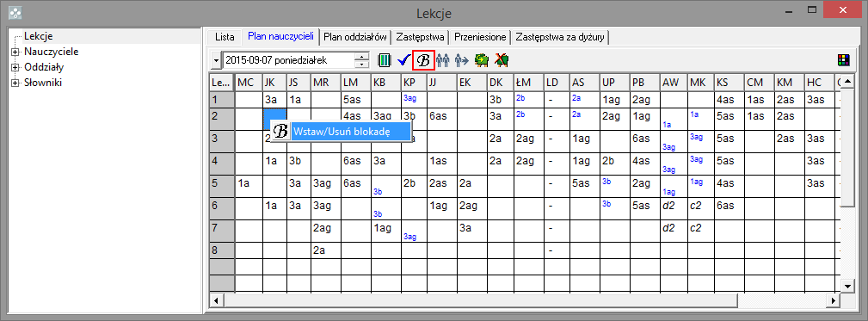Click cell c2 in MK row 7

(x=700, y=231)
